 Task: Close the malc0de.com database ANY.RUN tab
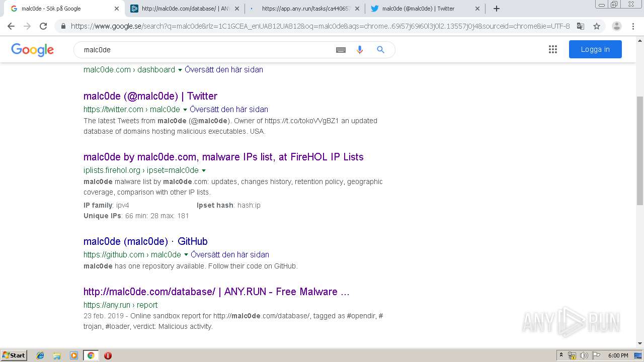point(237,9)
